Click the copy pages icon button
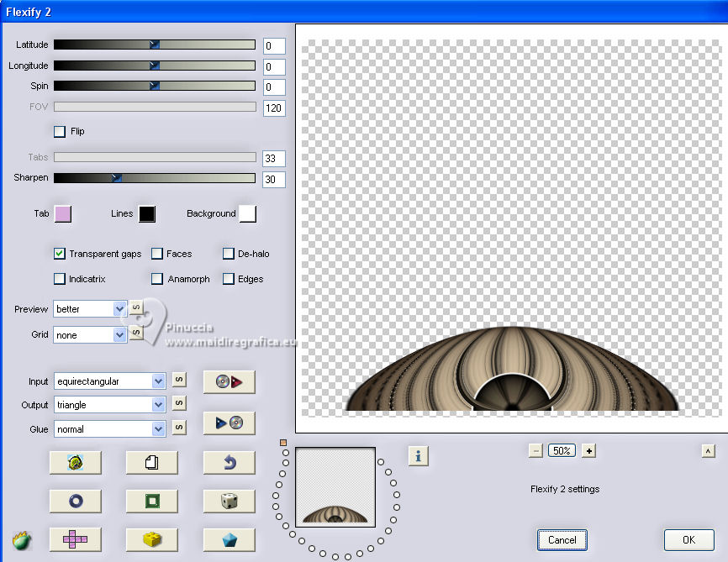 pyautogui.click(x=151, y=462)
